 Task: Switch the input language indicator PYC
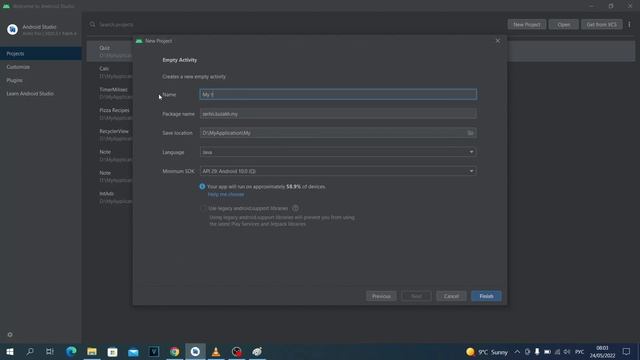click(x=580, y=351)
